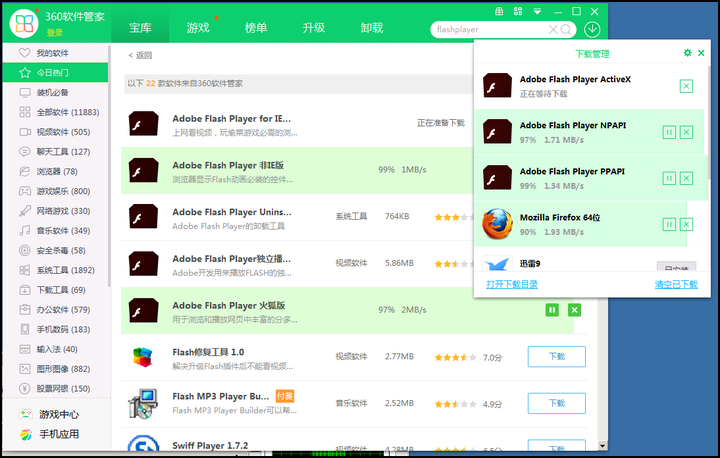Viewport: 720px width, 458px height.
Task: Open the title bar dropdown menu arrow
Action: [537, 11]
